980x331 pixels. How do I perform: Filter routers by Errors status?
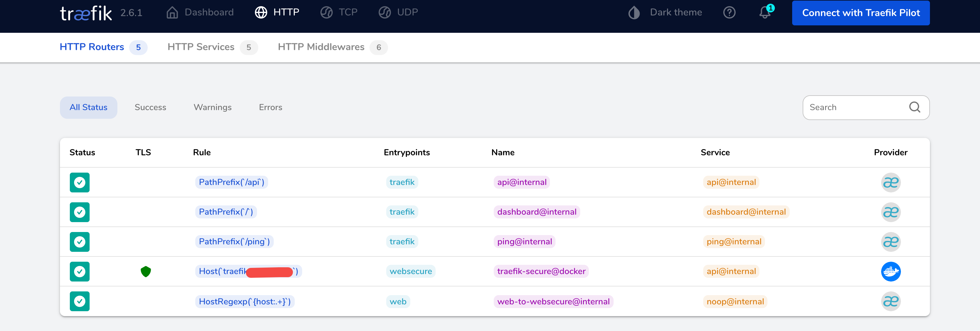pyautogui.click(x=271, y=107)
